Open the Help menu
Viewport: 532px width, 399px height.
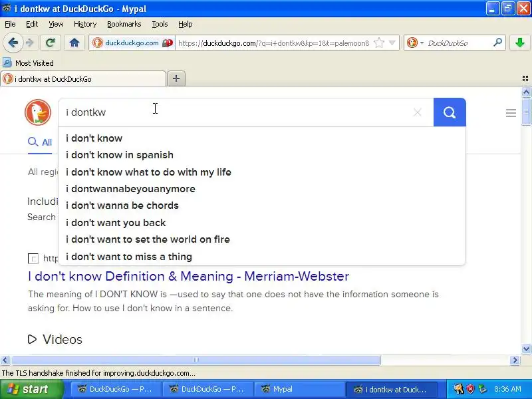(186, 24)
